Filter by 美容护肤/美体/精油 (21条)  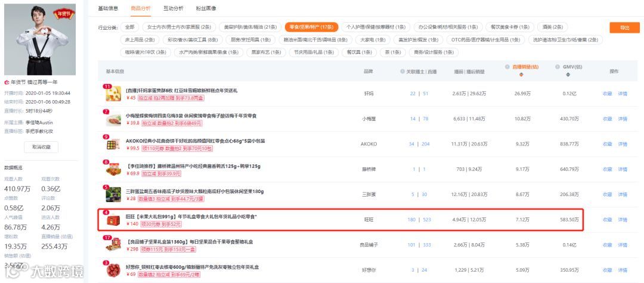250,27
